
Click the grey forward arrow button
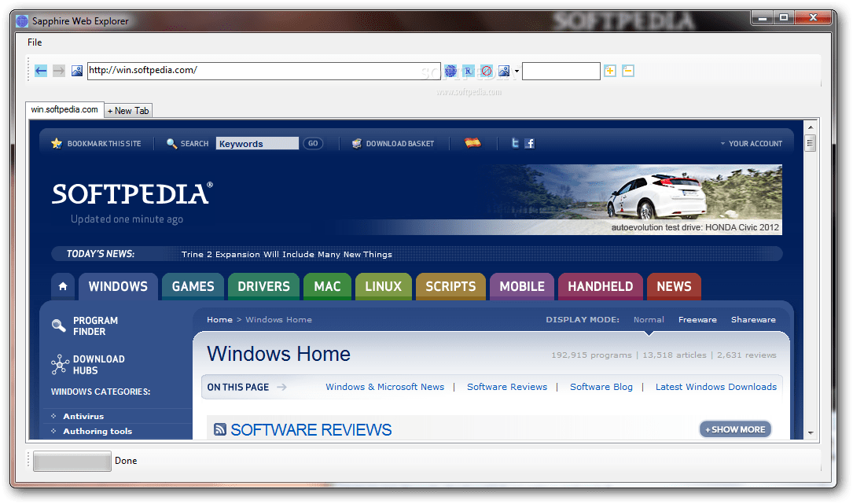[x=59, y=71]
